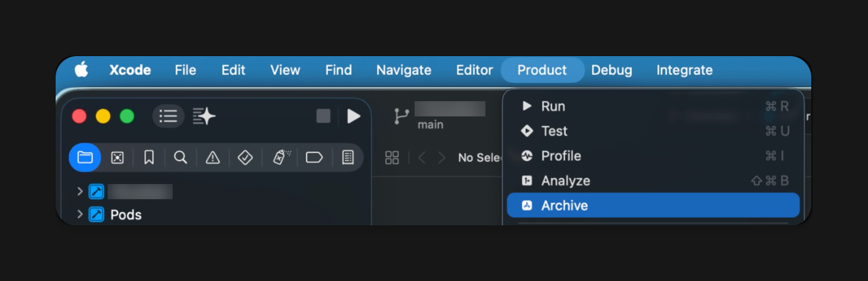The image size is (868, 281).
Task: Open the Find menu
Action: [x=338, y=70]
